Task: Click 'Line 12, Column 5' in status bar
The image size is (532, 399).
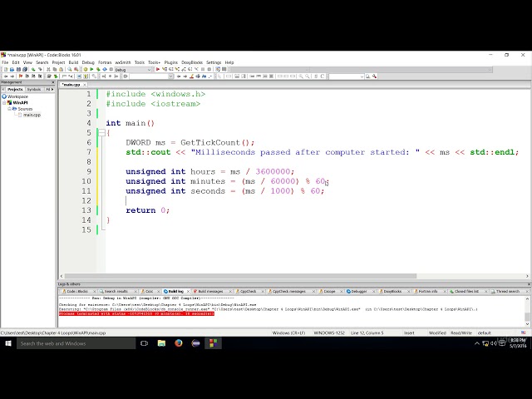Action: (367, 332)
